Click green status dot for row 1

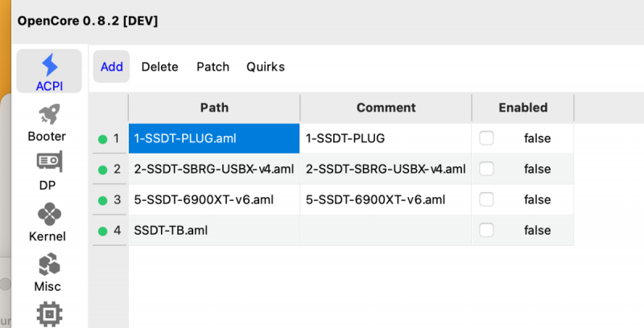(x=102, y=139)
